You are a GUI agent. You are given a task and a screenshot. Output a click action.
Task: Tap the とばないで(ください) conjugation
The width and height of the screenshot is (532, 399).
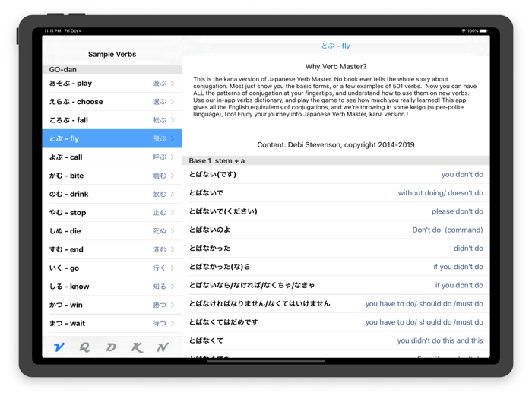(223, 211)
